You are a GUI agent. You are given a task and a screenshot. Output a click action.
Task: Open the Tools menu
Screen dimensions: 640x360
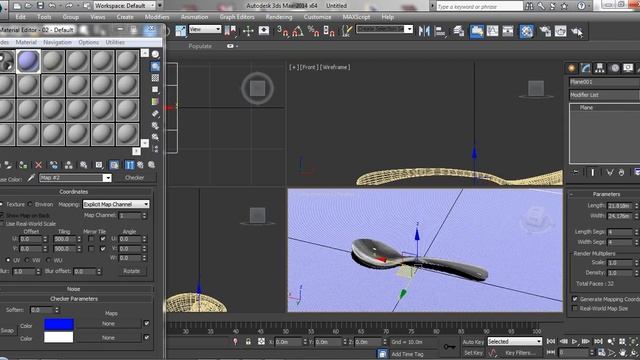pyautogui.click(x=44, y=17)
